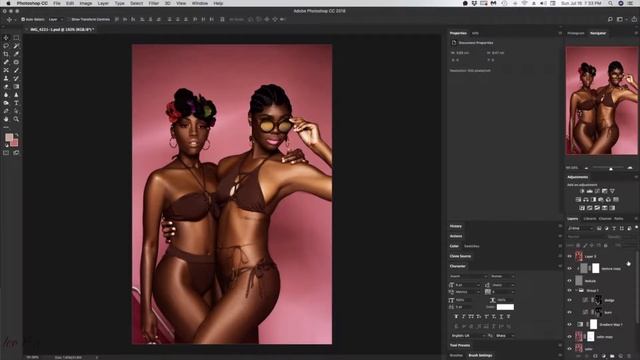Click the screen mode icon in the toolbar
The width and height of the screenshot is (640, 360).
(16, 153)
